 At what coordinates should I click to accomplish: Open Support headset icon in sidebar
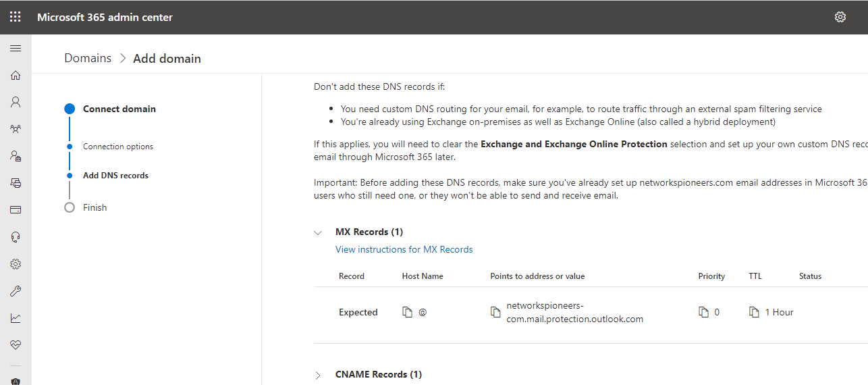[16, 236]
